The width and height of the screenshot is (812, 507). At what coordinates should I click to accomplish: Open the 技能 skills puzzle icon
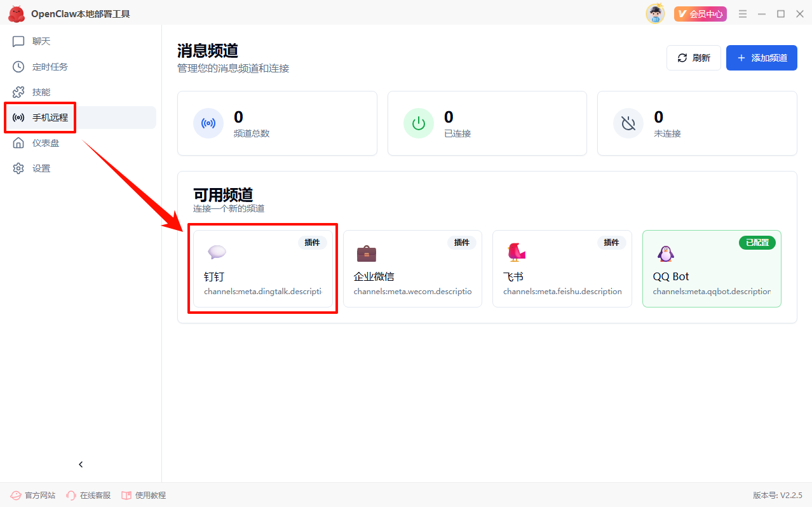coord(18,92)
